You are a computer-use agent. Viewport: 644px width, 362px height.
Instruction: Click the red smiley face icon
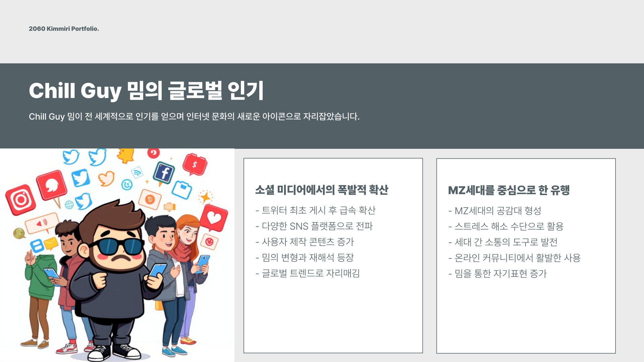(x=209, y=241)
